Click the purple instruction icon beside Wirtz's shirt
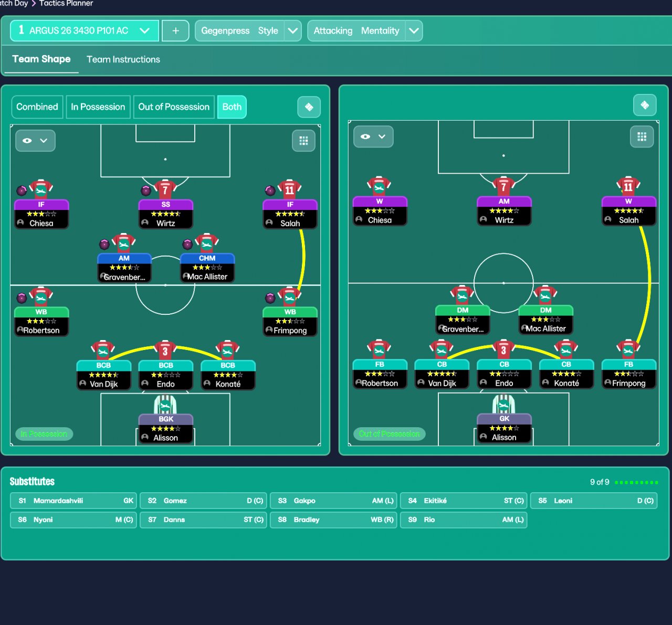 146,190
